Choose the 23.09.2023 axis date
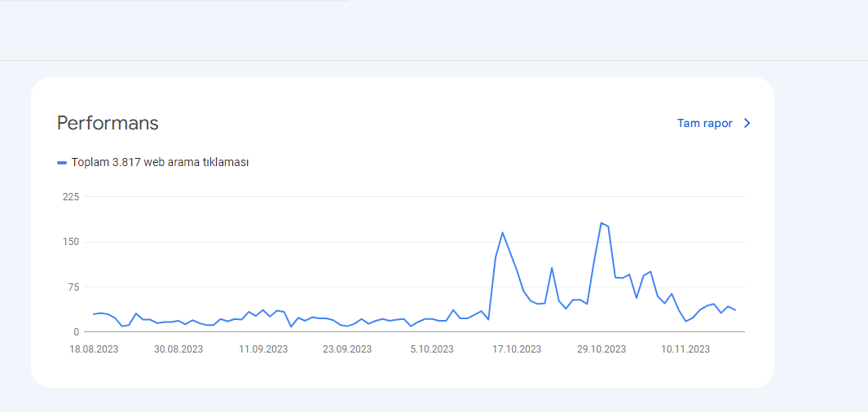This screenshot has height=412, width=868. pos(347,349)
